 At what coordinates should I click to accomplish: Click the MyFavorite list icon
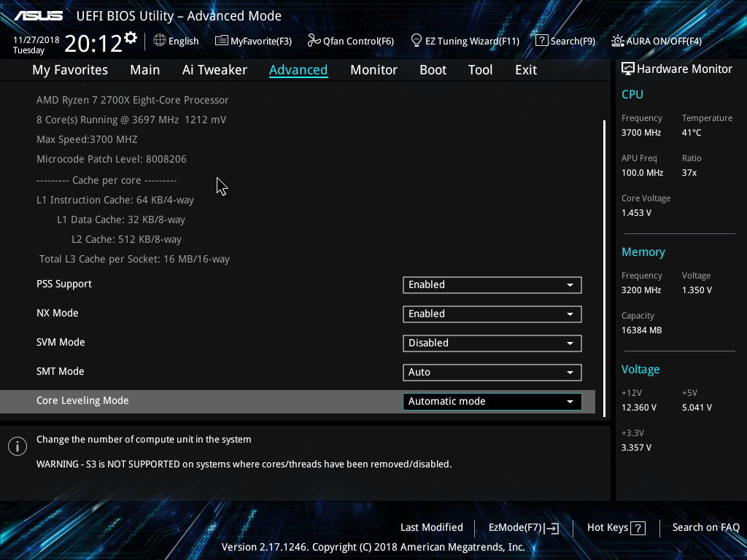pyautogui.click(x=222, y=41)
